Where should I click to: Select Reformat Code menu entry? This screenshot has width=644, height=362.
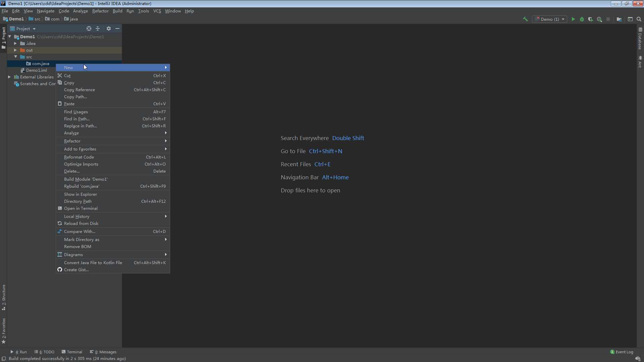coord(113,157)
